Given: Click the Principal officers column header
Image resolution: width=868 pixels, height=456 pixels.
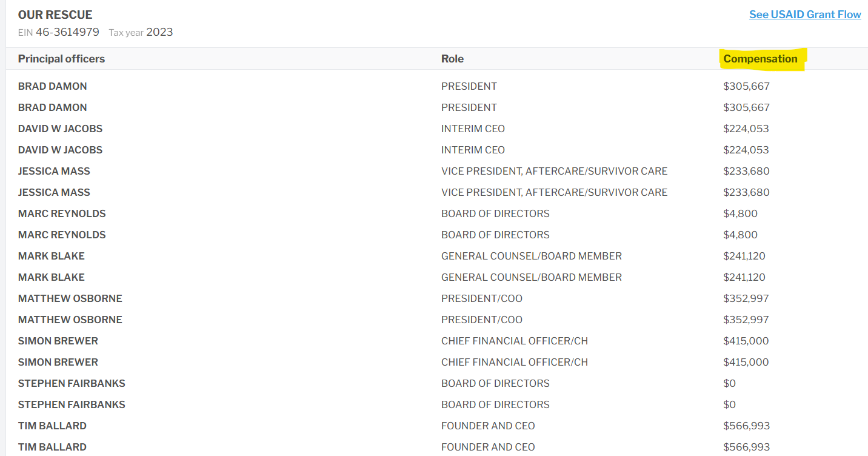Looking at the screenshot, I should (61, 59).
